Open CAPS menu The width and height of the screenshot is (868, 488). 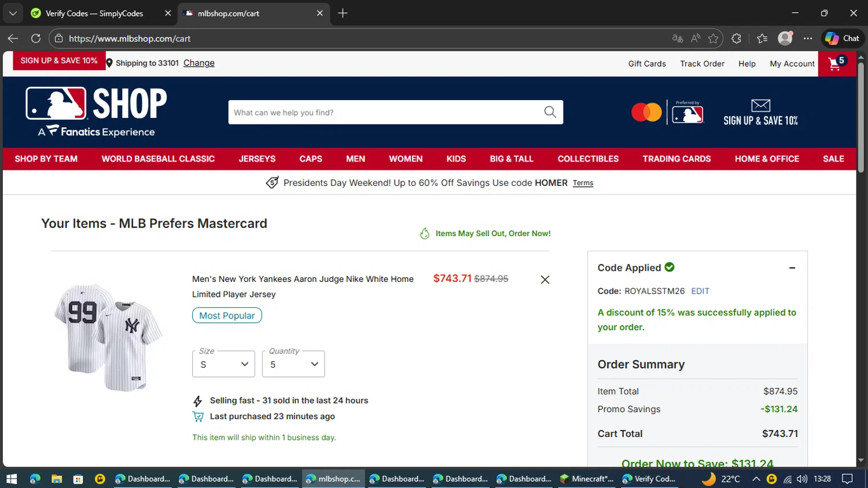pos(311,159)
